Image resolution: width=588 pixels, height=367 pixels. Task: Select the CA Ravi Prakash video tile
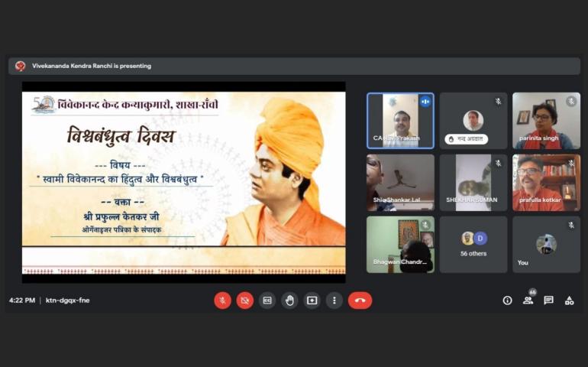(x=400, y=121)
